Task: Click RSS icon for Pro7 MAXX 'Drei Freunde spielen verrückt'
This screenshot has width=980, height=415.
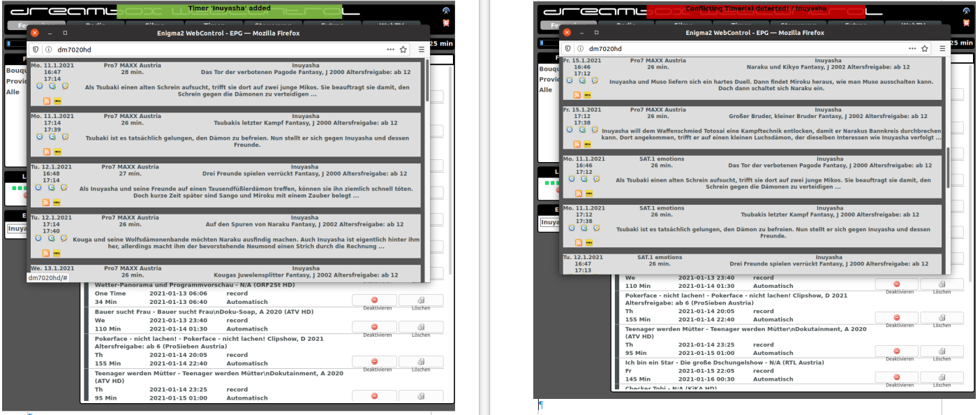Action: tap(46, 202)
